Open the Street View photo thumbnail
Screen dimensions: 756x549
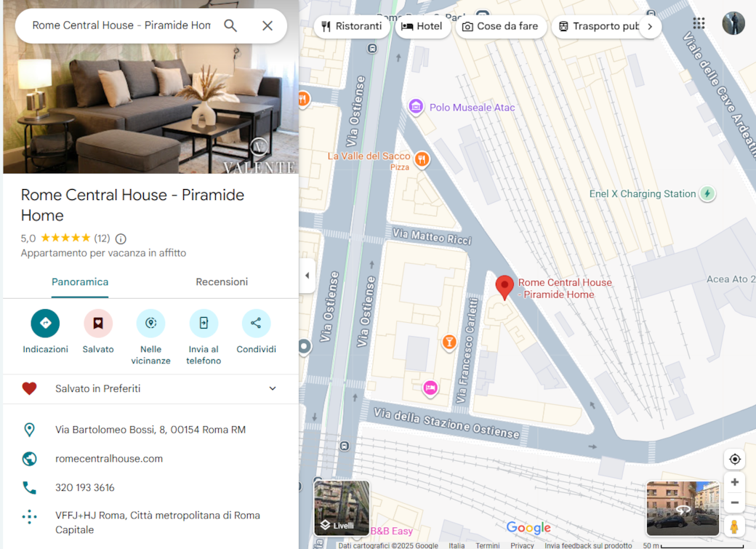tap(683, 508)
